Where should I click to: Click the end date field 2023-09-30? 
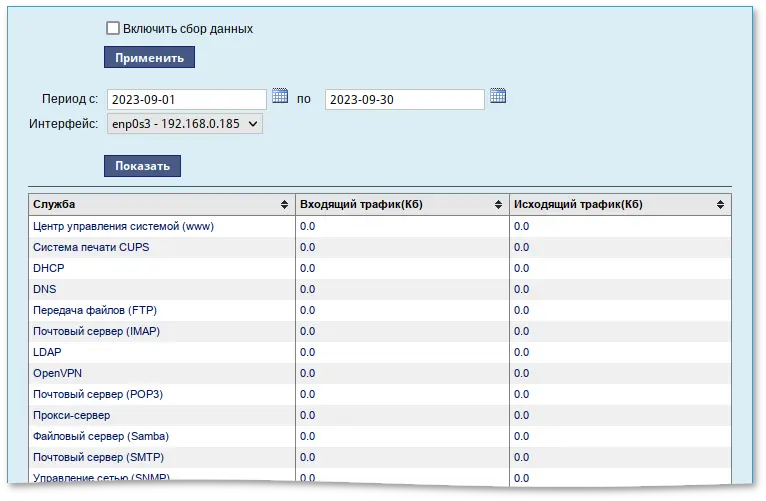click(404, 99)
